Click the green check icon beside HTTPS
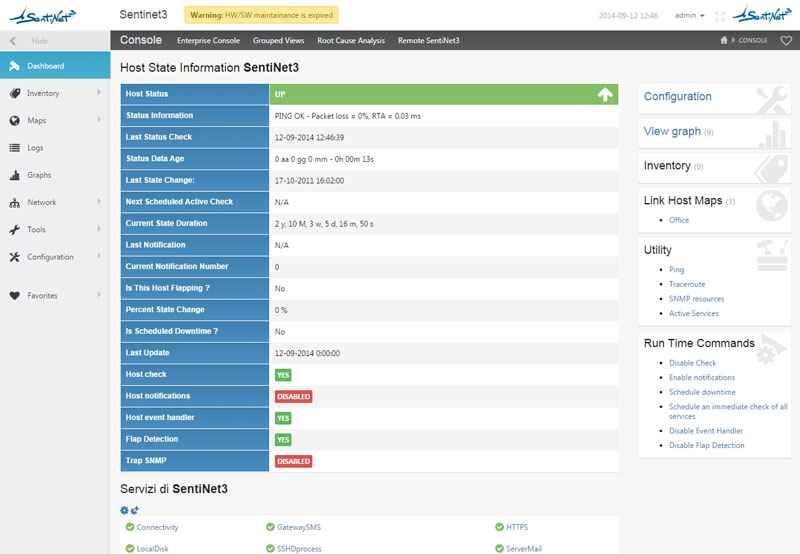Screen dimensions: 800x554 coord(499,527)
